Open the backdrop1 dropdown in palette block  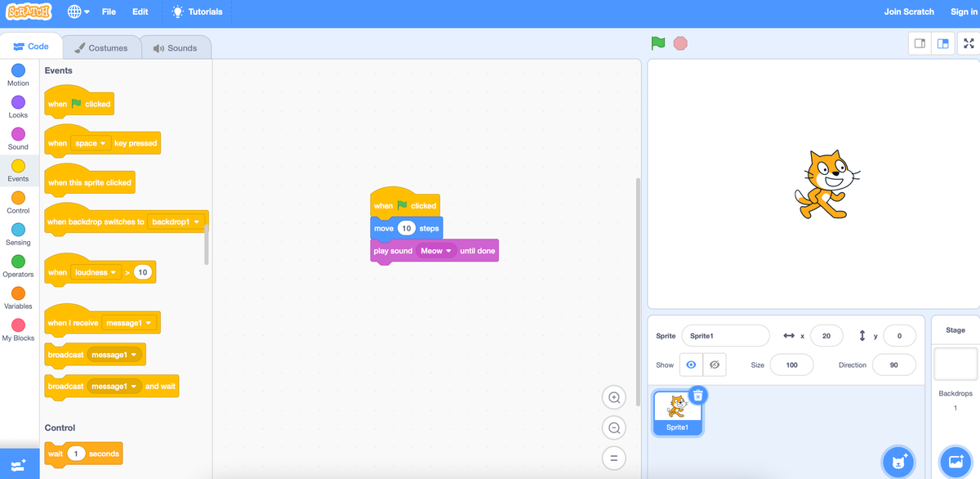point(176,222)
